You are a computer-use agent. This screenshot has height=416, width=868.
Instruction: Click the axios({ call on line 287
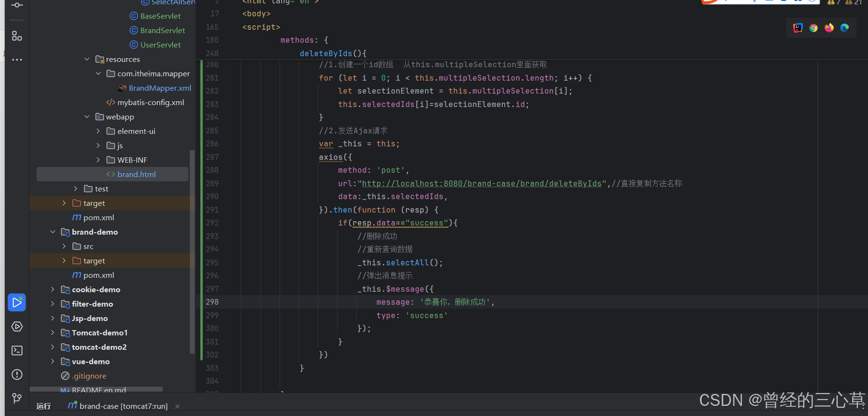[335, 157]
